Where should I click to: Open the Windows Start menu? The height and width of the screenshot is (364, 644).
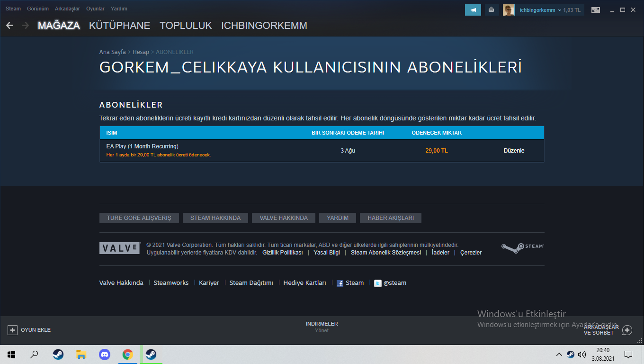tap(11, 354)
